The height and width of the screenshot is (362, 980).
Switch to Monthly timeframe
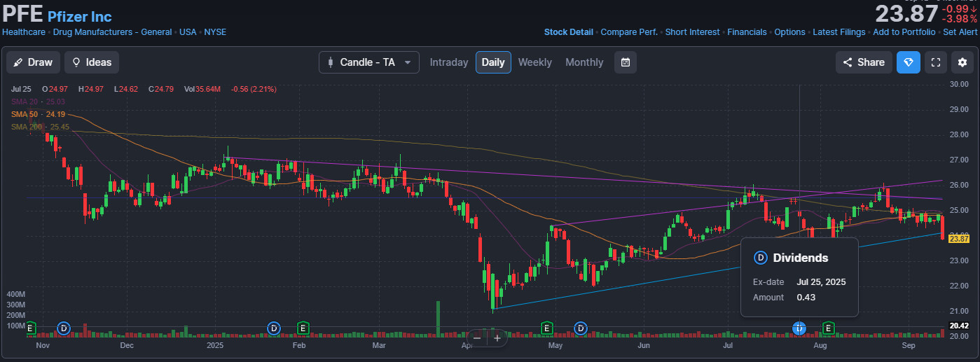584,62
